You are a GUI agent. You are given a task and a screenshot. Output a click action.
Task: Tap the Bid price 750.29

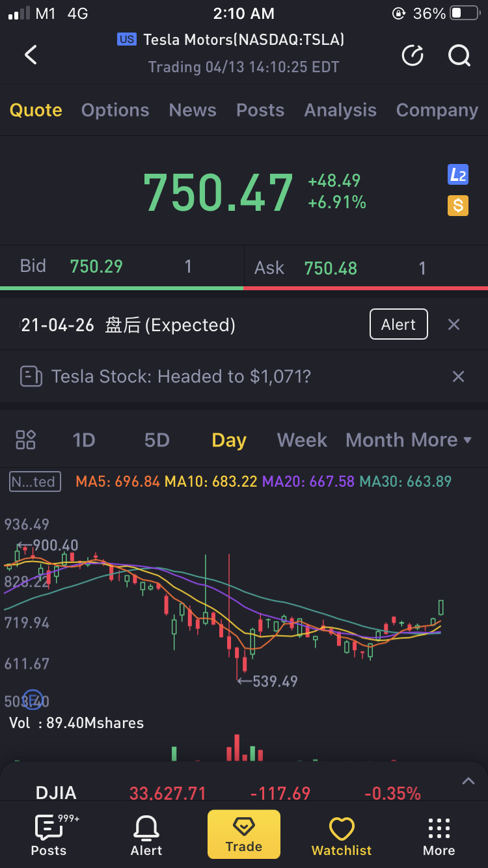(96, 266)
